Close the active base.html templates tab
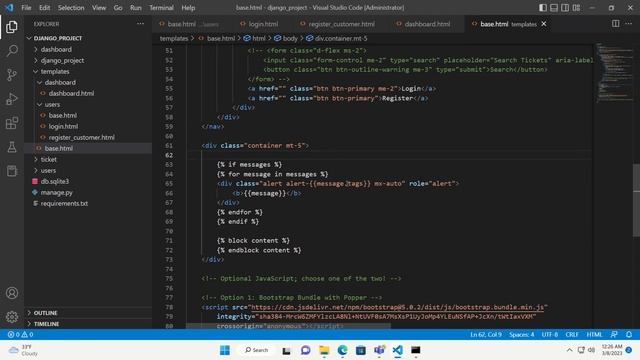The image size is (640, 360). (544, 24)
